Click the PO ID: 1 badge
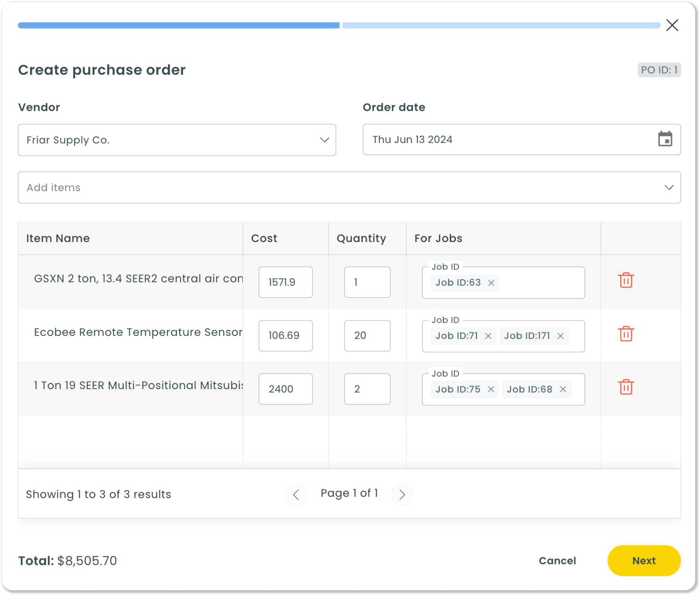Screen dimensions: 700x595 pos(659,70)
